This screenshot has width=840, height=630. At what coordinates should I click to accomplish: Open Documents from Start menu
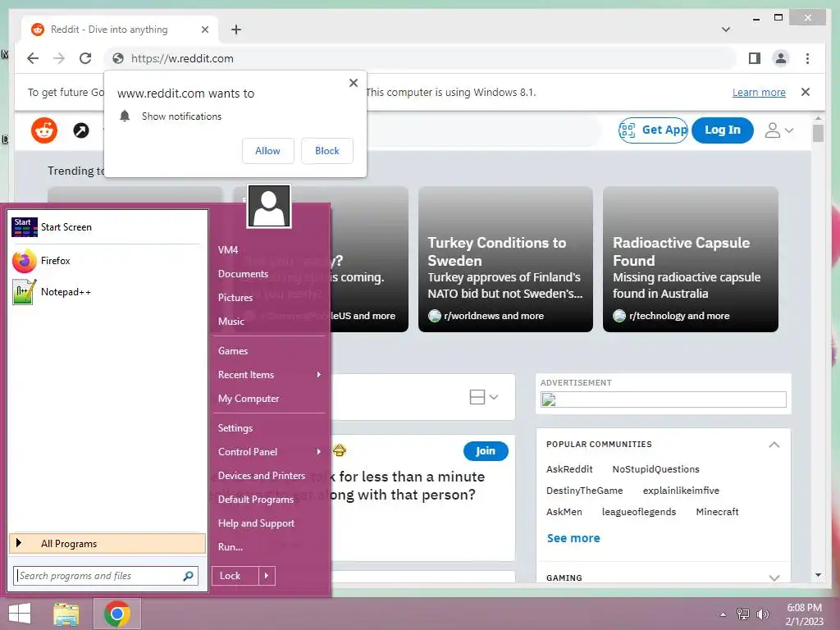243,274
